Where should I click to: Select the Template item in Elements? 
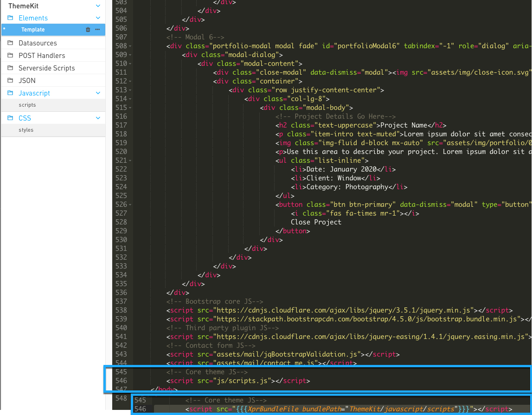[53, 30]
